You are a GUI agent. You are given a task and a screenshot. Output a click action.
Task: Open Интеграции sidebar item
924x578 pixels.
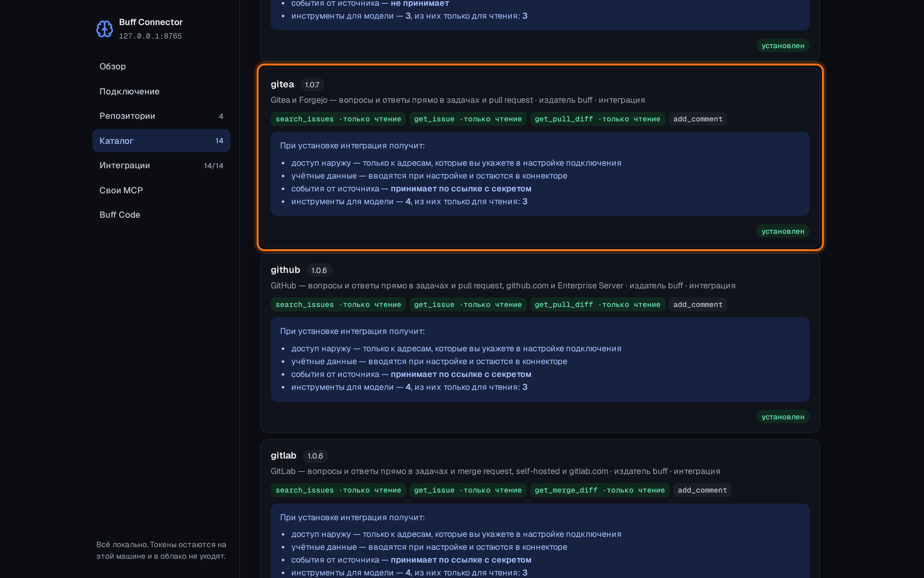tap(161, 165)
